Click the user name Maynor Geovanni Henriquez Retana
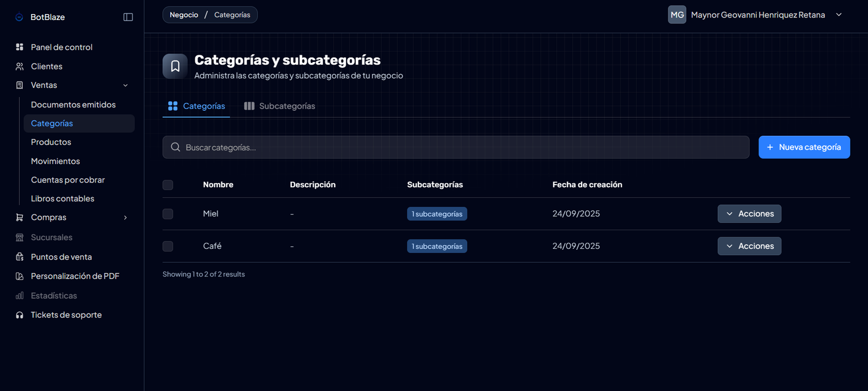Viewport: 868px width, 391px height. pos(758,15)
